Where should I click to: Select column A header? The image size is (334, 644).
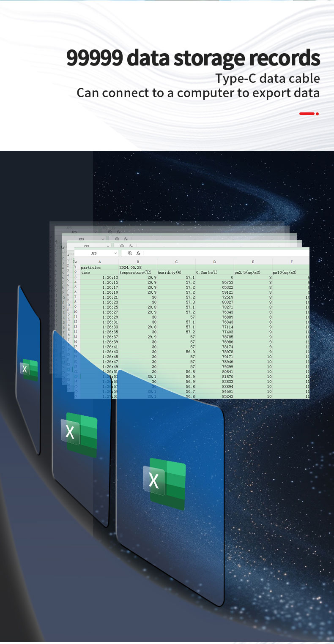pos(99,262)
